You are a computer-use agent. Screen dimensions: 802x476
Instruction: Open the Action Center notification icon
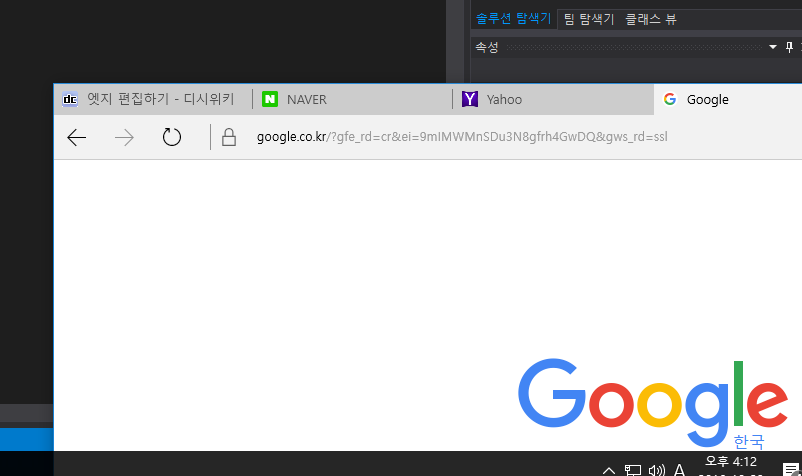[x=789, y=470]
